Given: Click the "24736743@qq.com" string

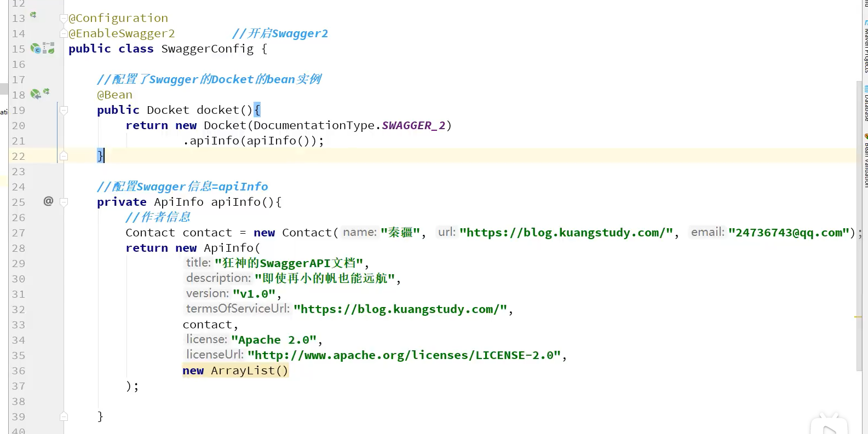Looking at the screenshot, I should pyautogui.click(x=789, y=233).
